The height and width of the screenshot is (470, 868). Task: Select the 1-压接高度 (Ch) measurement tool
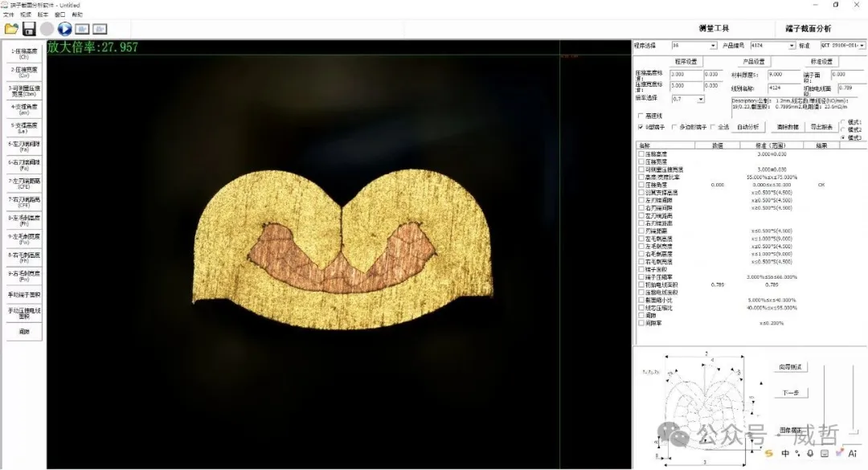click(24, 53)
